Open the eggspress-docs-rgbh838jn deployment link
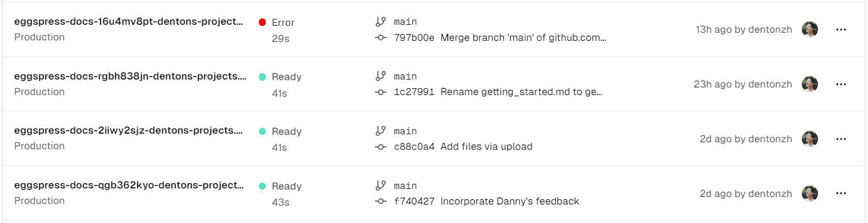 (130, 76)
